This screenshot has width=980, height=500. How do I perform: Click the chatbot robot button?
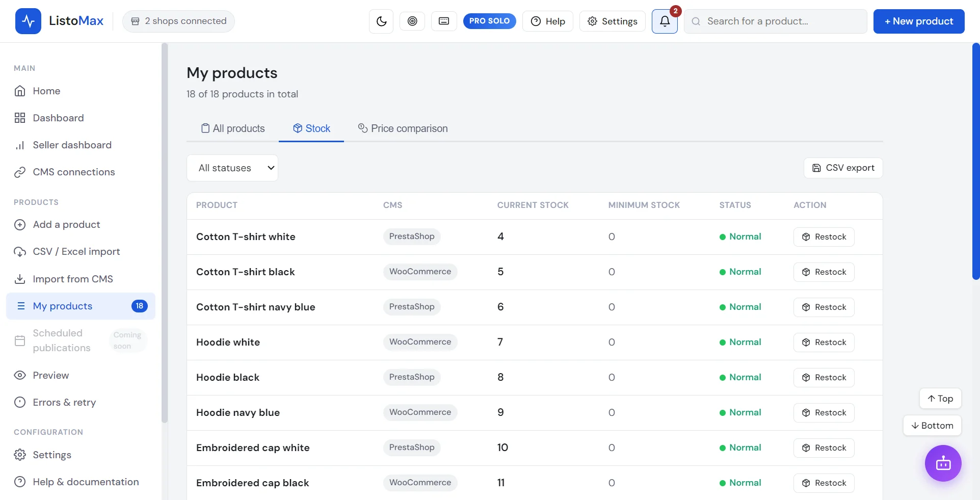(x=943, y=463)
